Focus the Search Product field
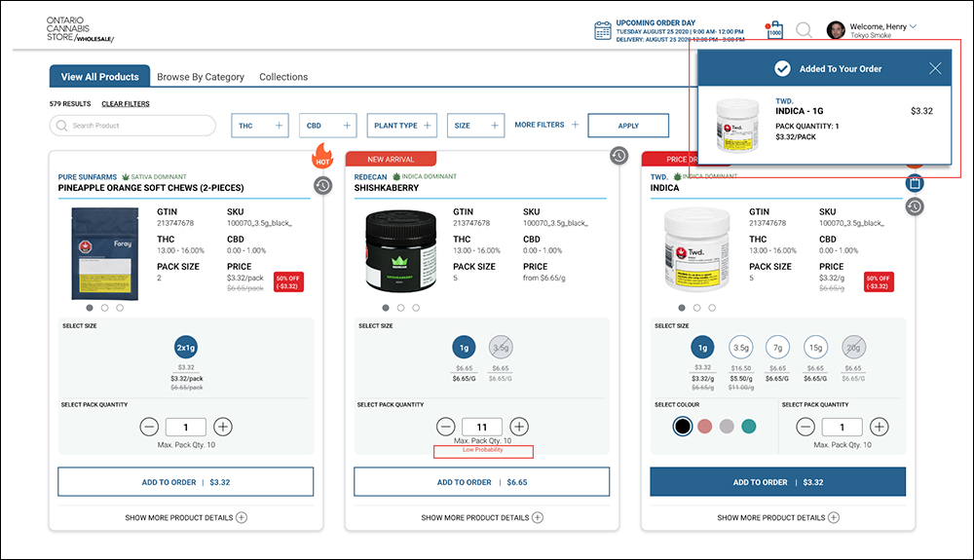Image resolution: width=974 pixels, height=560 pixels. pyautogui.click(x=132, y=126)
